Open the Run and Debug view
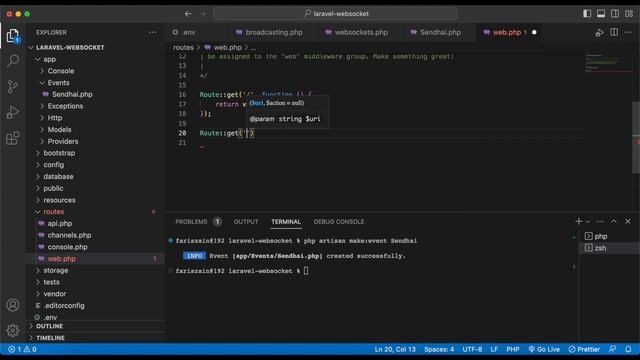 pos(13,112)
